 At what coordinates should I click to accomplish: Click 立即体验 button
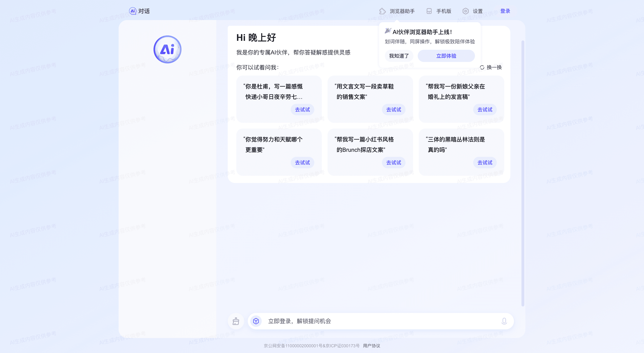446,56
